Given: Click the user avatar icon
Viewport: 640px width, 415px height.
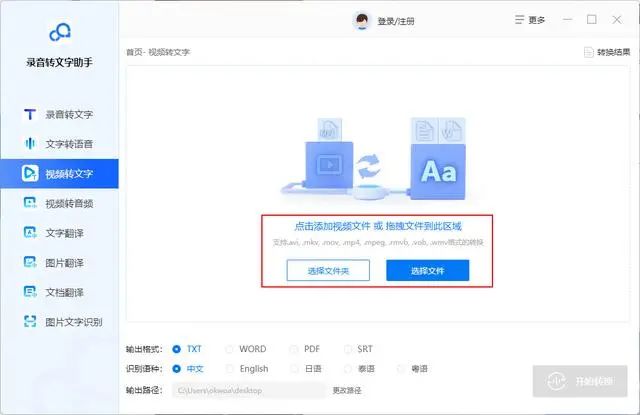Looking at the screenshot, I should pyautogui.click(x=362, y=21).
